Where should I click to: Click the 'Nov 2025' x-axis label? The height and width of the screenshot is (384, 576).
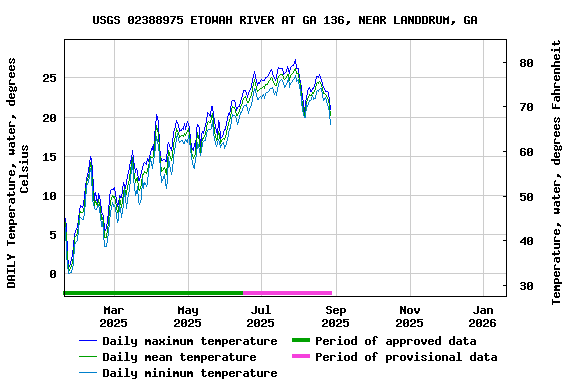pyautogui.click(x=410, y=316)
